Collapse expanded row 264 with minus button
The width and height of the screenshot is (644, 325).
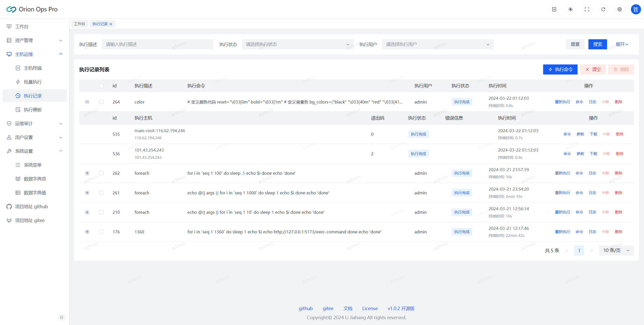coord(87,102)
